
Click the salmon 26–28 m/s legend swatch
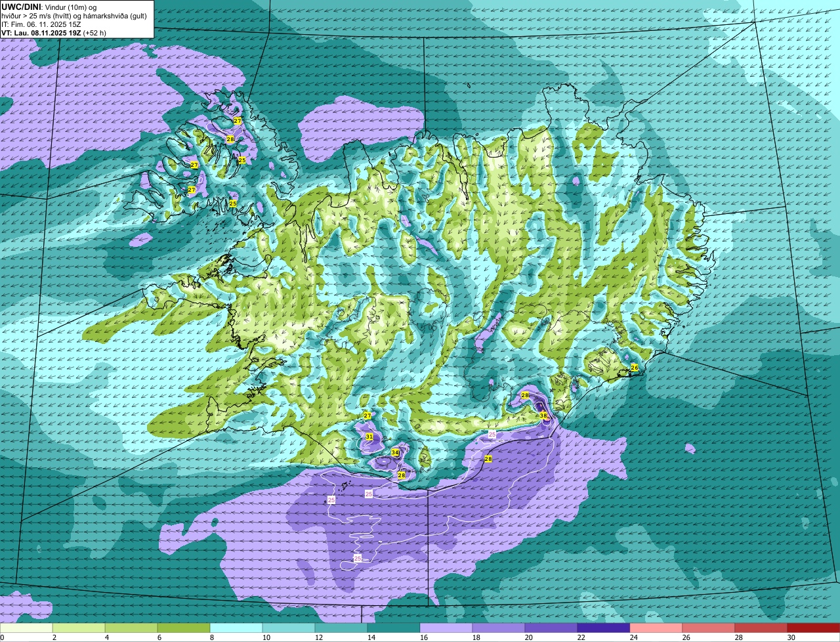point(709,628)
